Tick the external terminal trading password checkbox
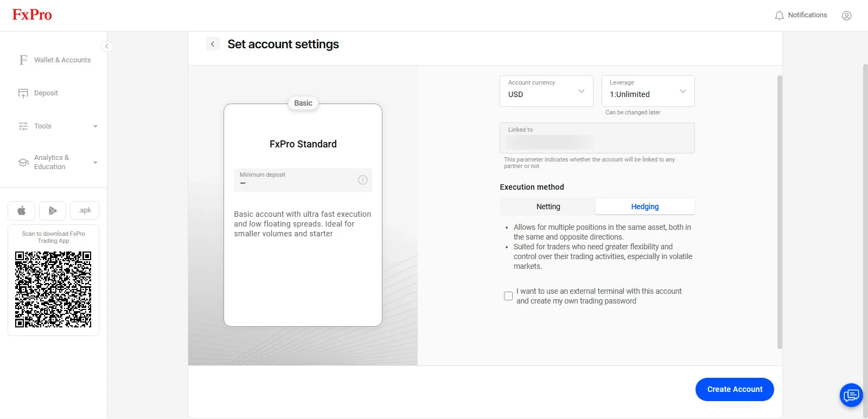The height and width of the screenshot is (419, 868). coord(508,296)
